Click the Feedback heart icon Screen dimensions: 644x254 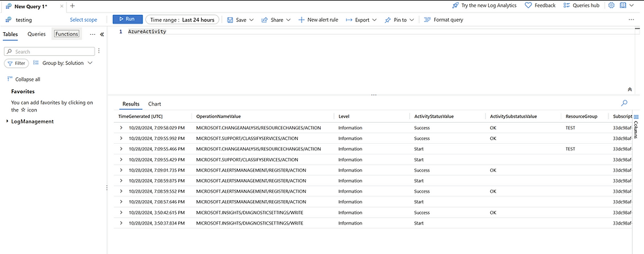[x=528, y=6]
